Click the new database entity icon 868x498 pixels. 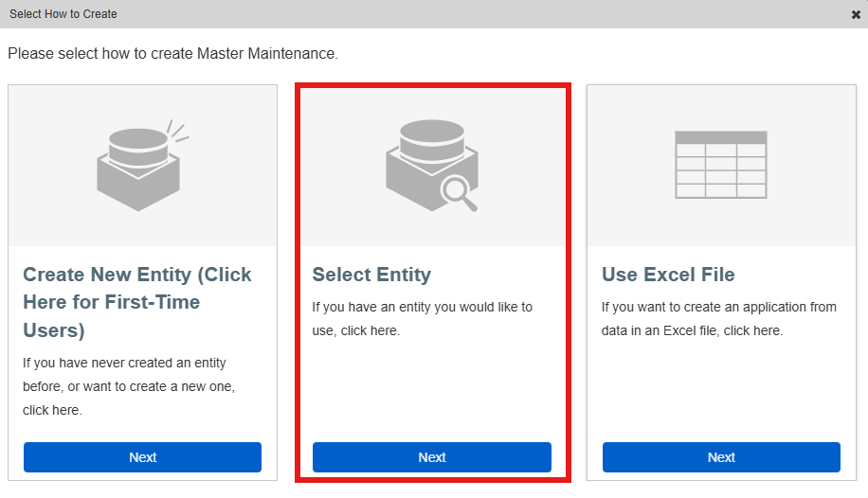143,165
